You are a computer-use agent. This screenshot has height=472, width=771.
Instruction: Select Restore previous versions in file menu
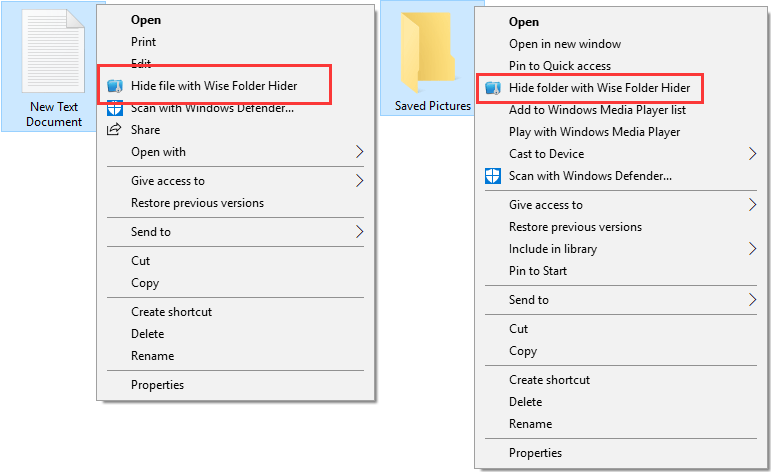(197, 203)
